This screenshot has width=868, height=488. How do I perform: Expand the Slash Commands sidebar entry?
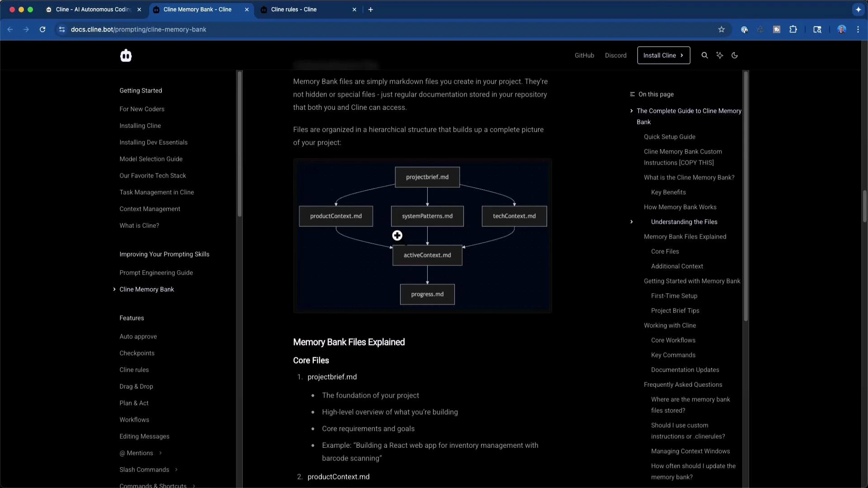176,469
